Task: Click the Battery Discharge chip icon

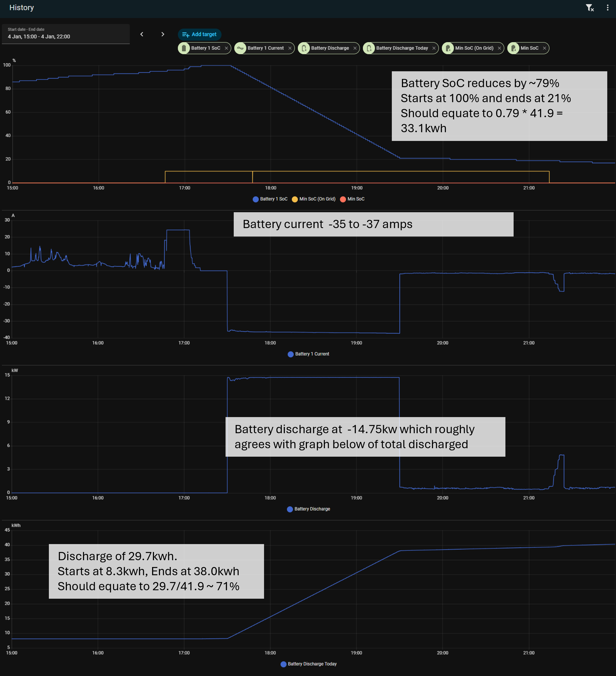Action: [x=304, y=48]
